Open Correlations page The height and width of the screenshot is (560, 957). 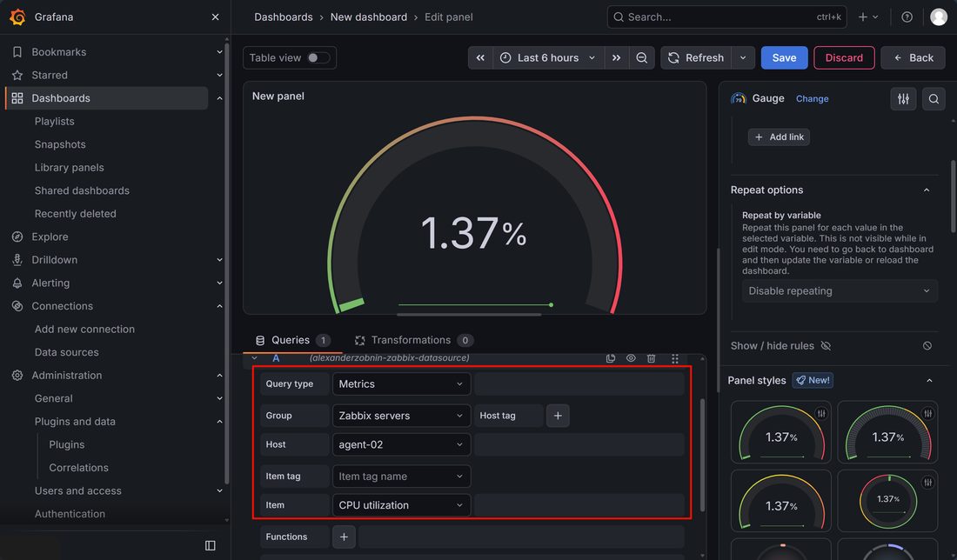(78, 468)
